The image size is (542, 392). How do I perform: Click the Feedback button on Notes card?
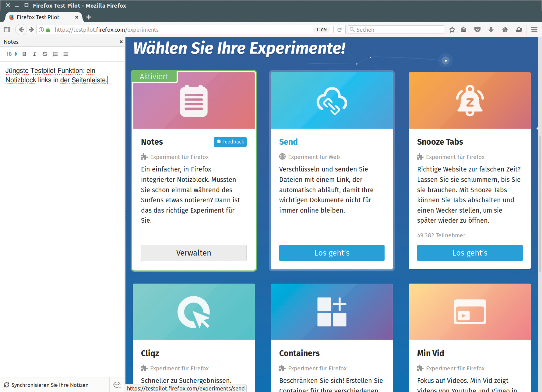tap(230, 142)
